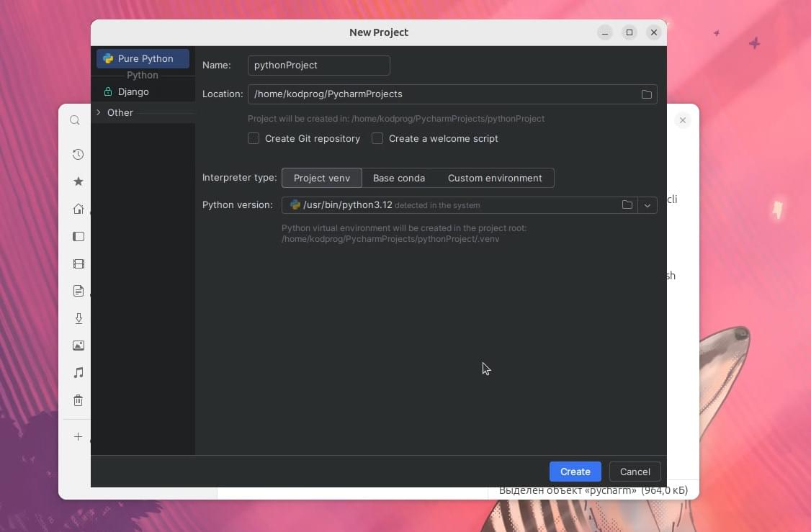Browse for Python interpreter folder icon
Image resolution: width=811 pixels, height=532 pixels.
[x=627, y=204]
